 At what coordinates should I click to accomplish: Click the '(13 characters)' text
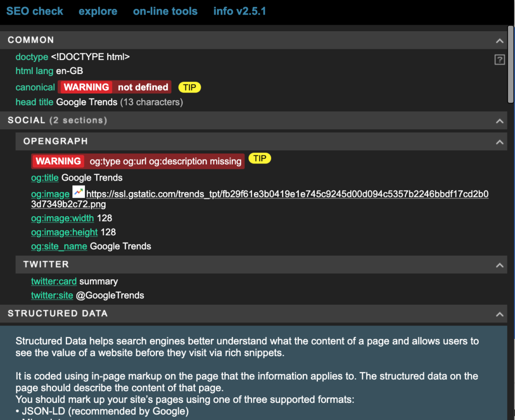151,102
